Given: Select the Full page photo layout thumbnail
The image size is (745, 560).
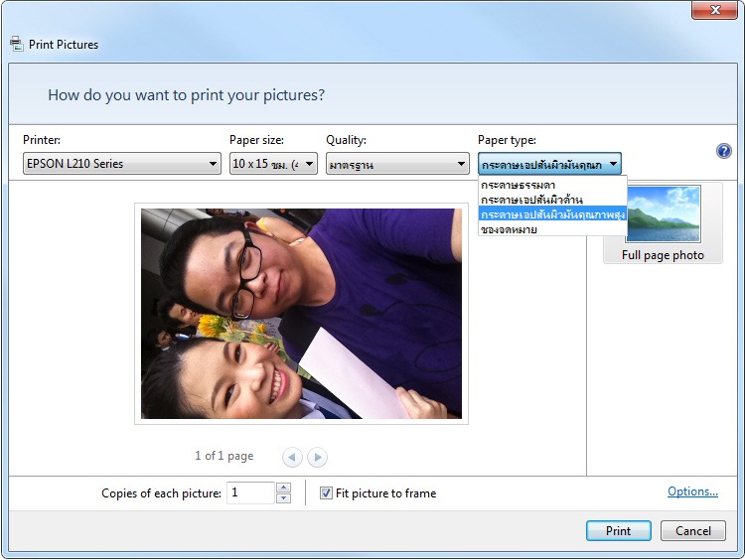Looking at the screenshot, I should click(x=663, y=223).
